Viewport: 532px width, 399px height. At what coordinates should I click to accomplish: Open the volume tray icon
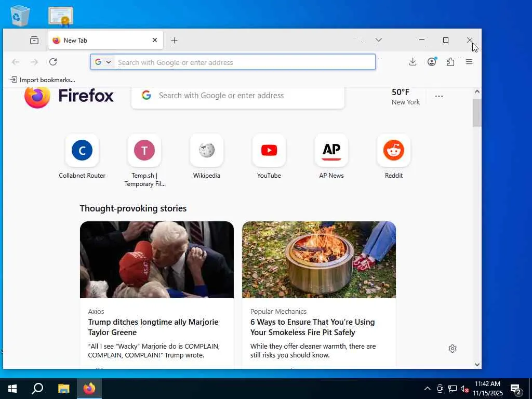[464, 389]
